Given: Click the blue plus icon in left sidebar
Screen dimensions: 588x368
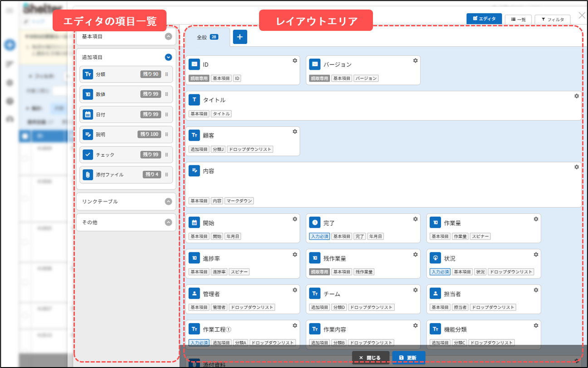Looking at the screenshot, I should click(x=10, y=45).
